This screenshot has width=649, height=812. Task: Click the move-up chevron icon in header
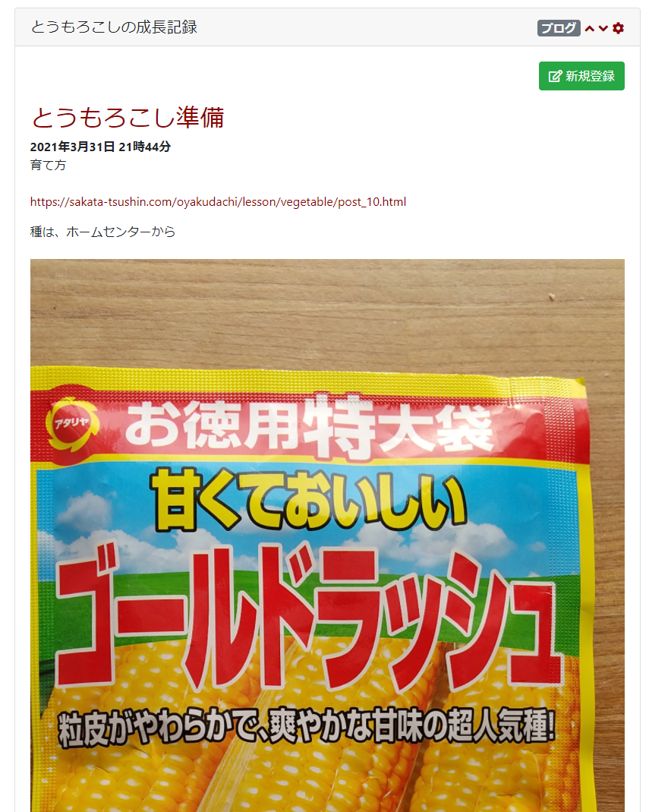[x=590, y=28]
